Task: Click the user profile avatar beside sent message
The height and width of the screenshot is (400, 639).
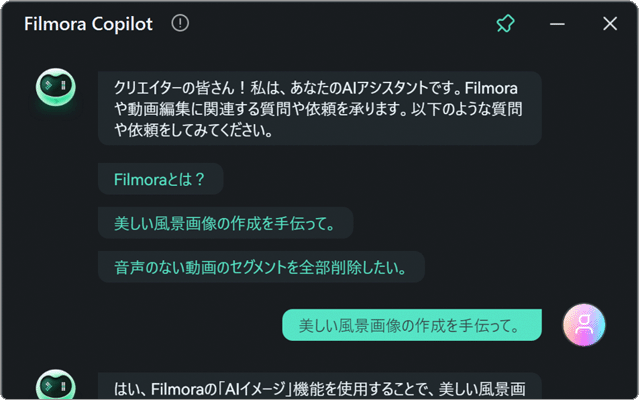Action: pyautogui.click(x=583, y=324)
